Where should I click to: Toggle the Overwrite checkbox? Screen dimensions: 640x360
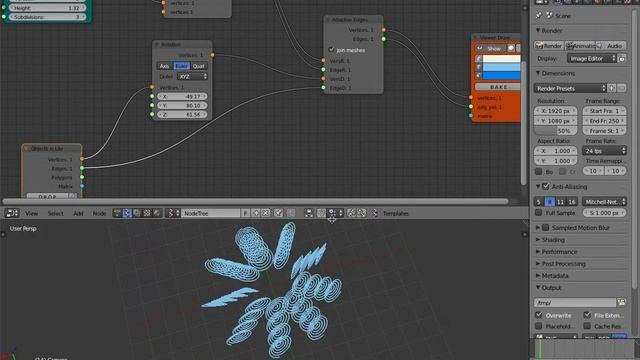539,315
